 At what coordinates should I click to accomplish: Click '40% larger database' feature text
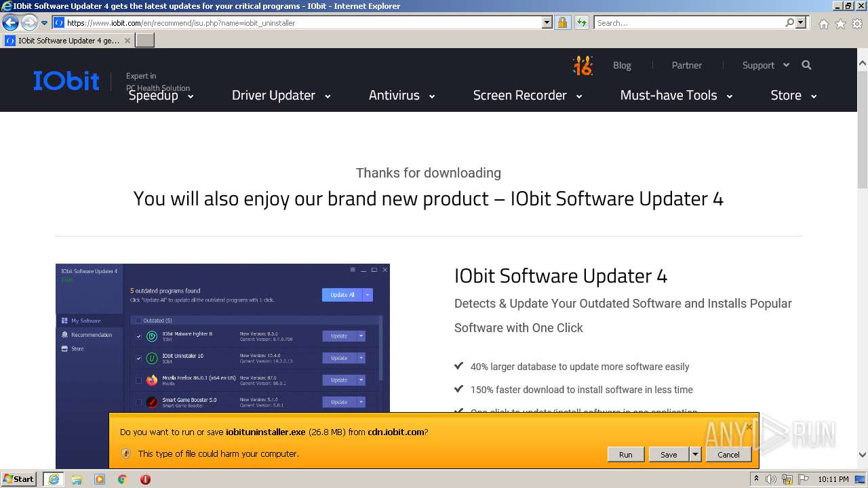click(x=580, y=367)
